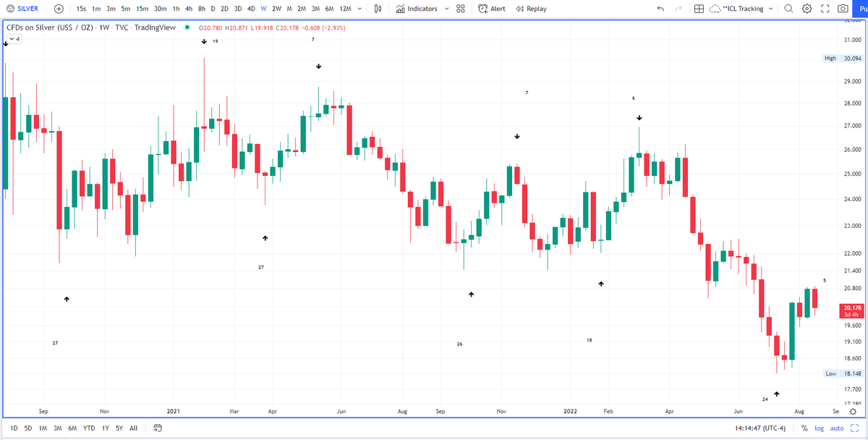This screenshot has height=440, width=868.
Task: Take a chart snapshot with camera icon
Action: click(843, 9)
